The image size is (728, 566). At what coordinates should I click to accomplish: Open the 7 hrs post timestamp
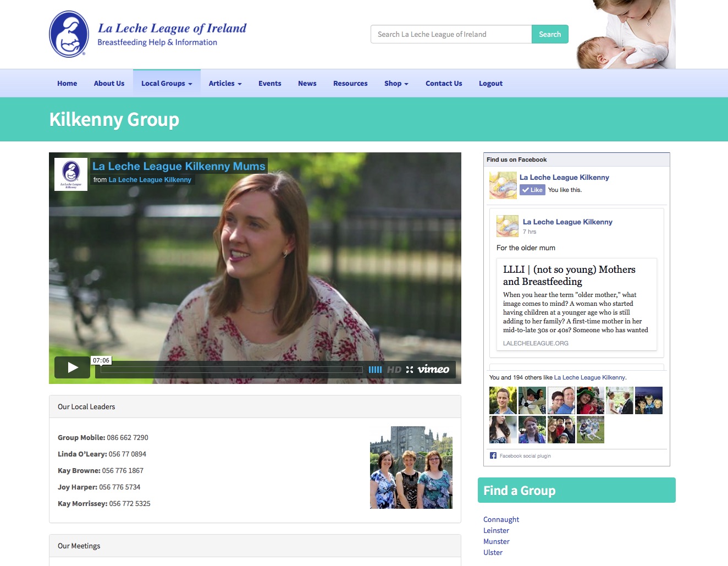(x=530, y=232)
